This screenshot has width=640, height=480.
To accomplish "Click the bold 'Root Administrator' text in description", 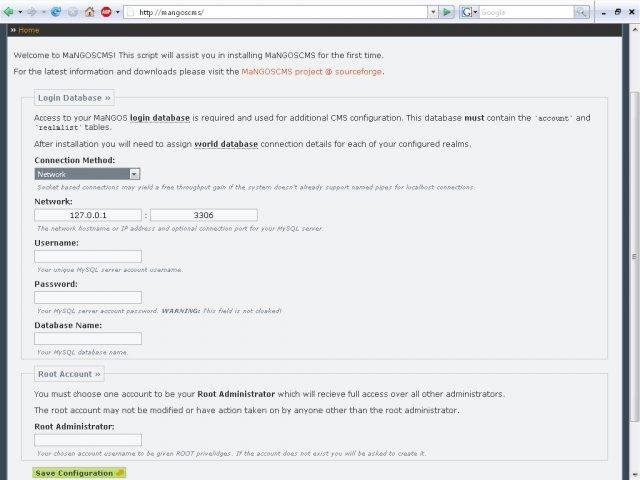I will point(236,394).
